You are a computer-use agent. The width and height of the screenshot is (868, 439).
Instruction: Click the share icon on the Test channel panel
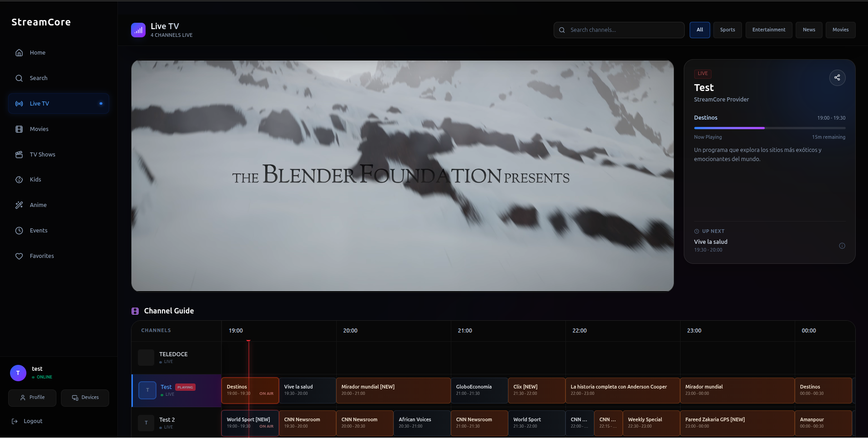tap(837, 77)
